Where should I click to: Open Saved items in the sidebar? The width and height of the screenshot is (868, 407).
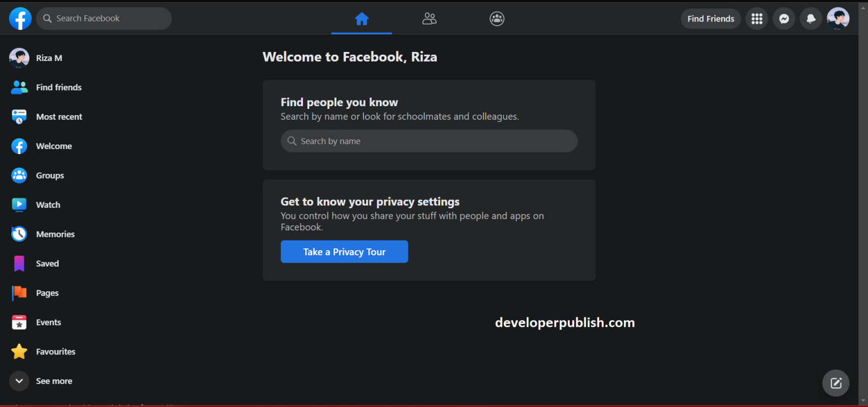pyautogui.click(x=47, y=263)
